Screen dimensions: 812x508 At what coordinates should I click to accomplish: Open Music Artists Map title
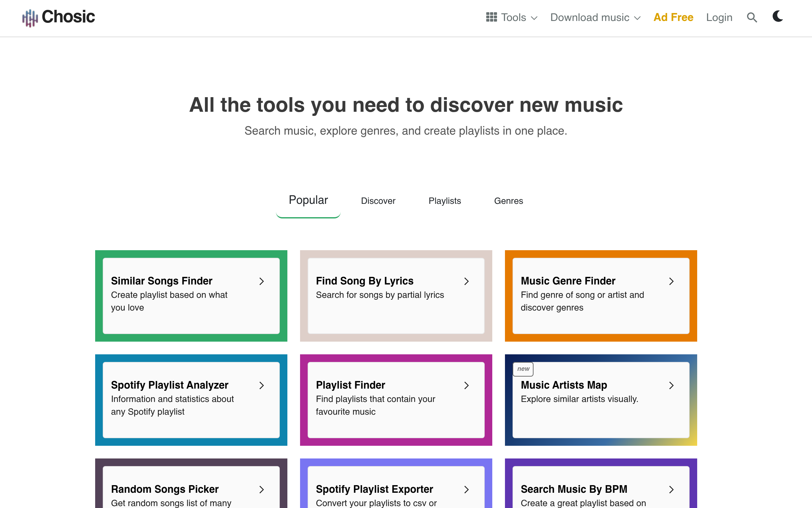pos(564,385)
